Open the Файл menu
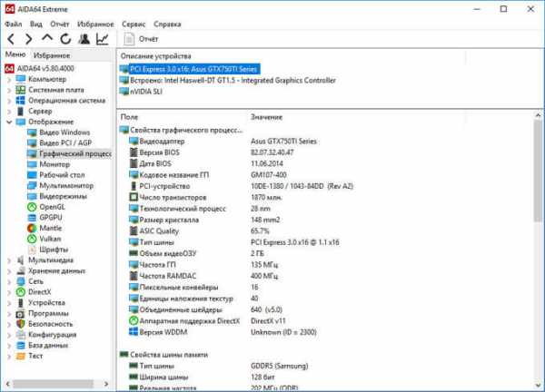This screenshot has width=545, height=392. coord(14,24)
